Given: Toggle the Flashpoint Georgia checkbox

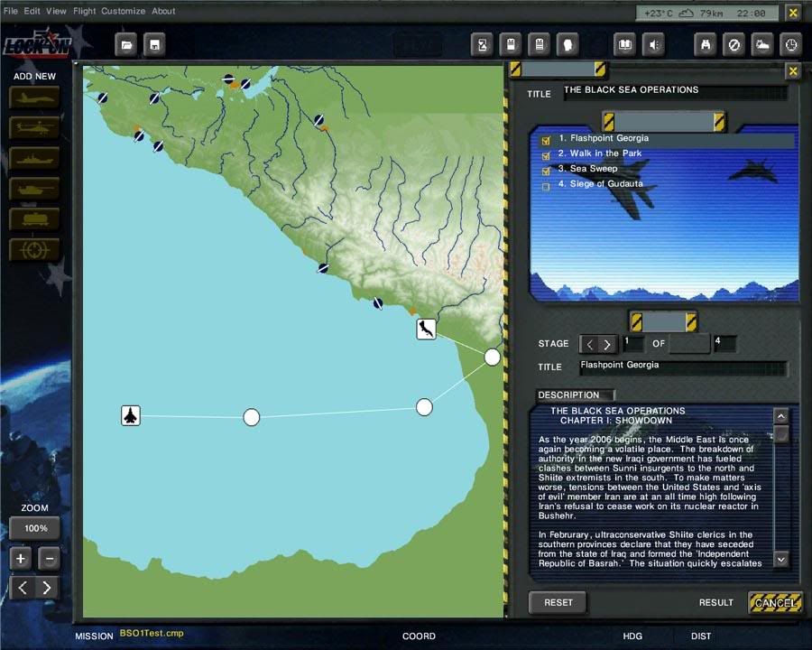Looking at the screenshot, I should pos(545,140).
